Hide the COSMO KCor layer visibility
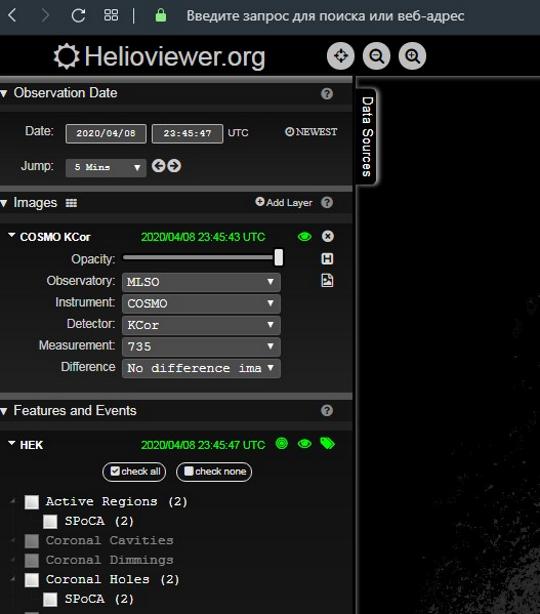Image resolution: width=540 pixels, height=614 pixels. [x=305, y=237]
